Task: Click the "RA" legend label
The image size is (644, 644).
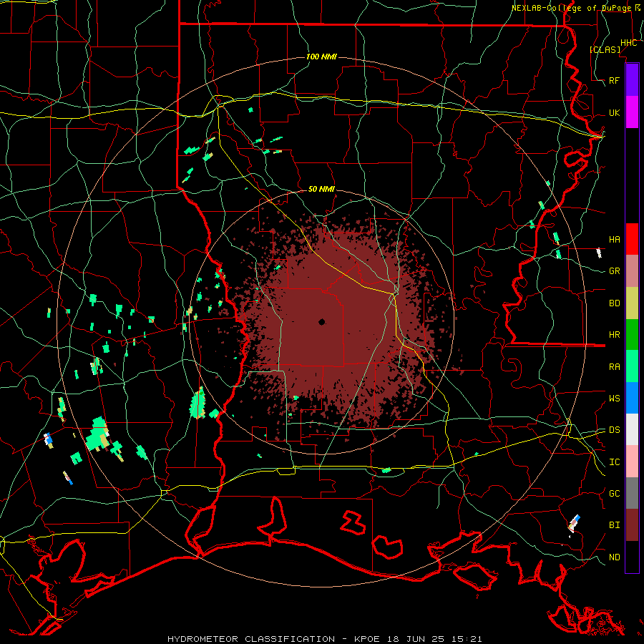Action: coord(614,367)
